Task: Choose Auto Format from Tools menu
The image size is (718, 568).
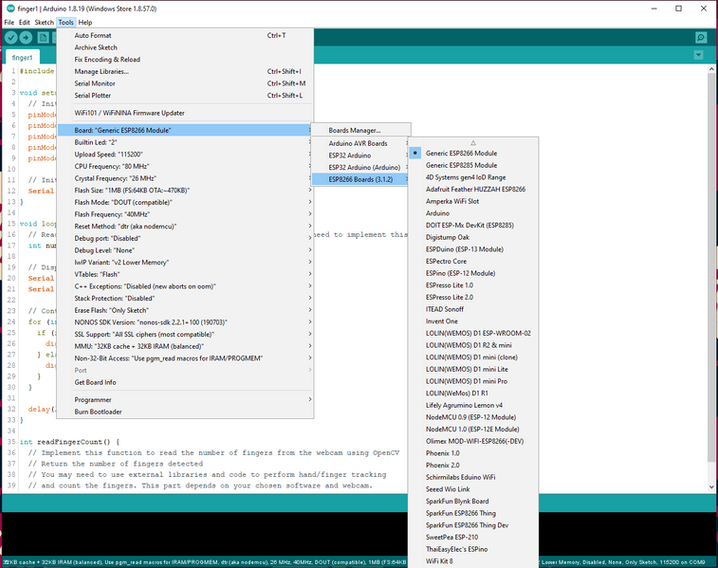Action: (185, 35)
